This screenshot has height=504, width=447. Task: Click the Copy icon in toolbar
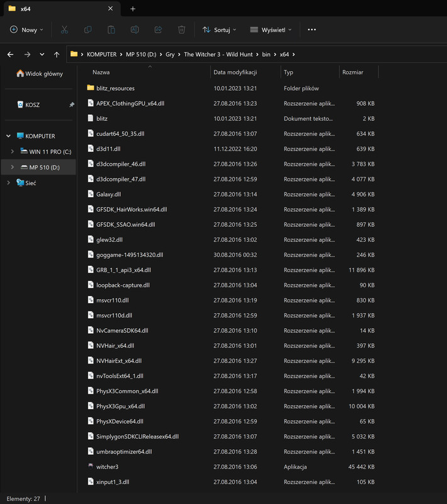tap(88, 30)
